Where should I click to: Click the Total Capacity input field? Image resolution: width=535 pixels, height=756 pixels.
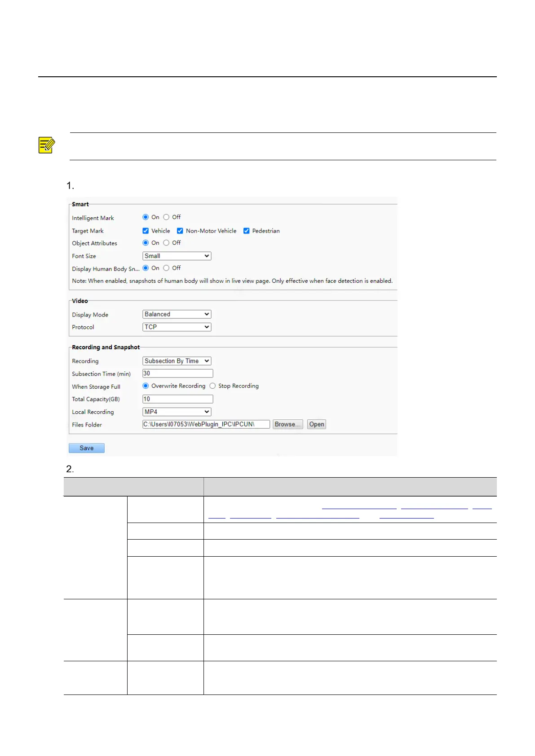(x=177, y=399)
